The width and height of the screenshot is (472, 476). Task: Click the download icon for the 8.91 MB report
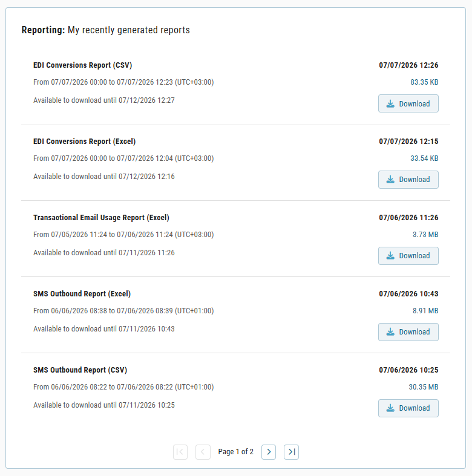pyautogui.click(x=390, y=332)
